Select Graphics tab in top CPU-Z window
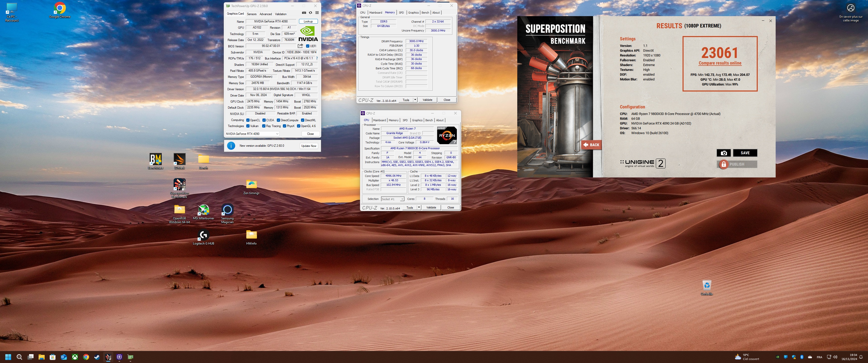This screenshot has height=363, width=868. pos(414,12)
